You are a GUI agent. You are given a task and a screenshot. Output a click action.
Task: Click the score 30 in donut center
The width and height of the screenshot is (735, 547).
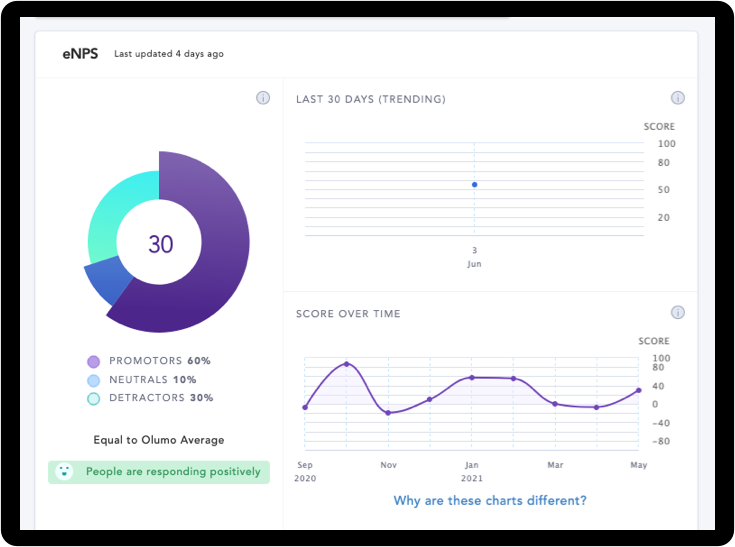pos(160,244)
